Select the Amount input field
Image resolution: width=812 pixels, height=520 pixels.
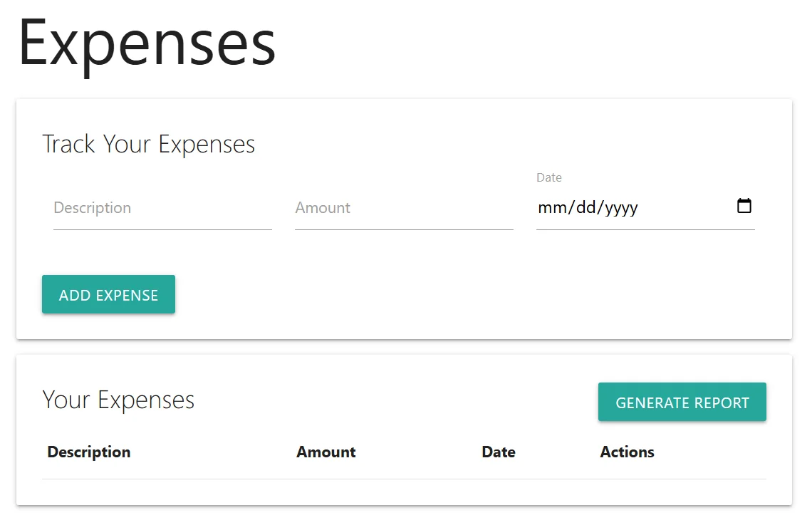pyautogui.click(x=404, y=208)
